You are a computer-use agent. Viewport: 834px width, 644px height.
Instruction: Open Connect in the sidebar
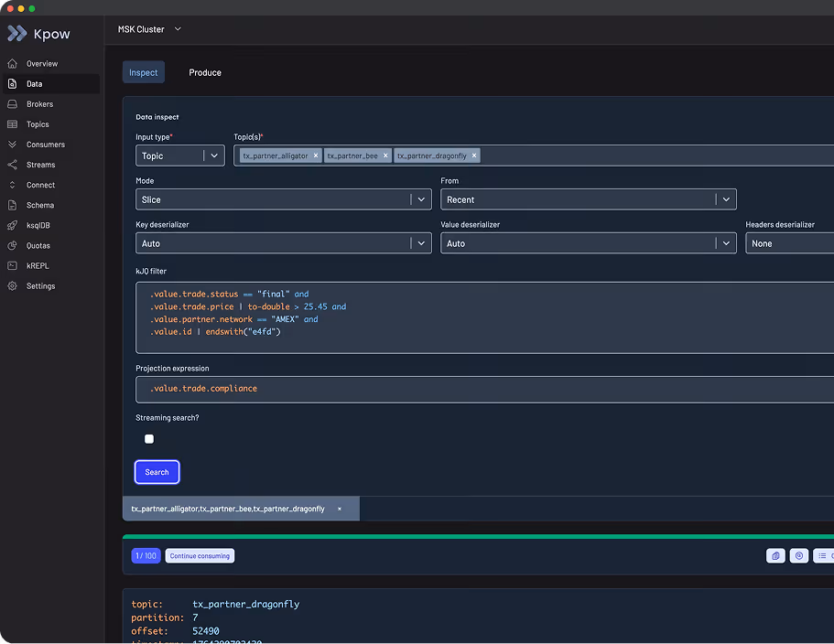coord(51,185)
